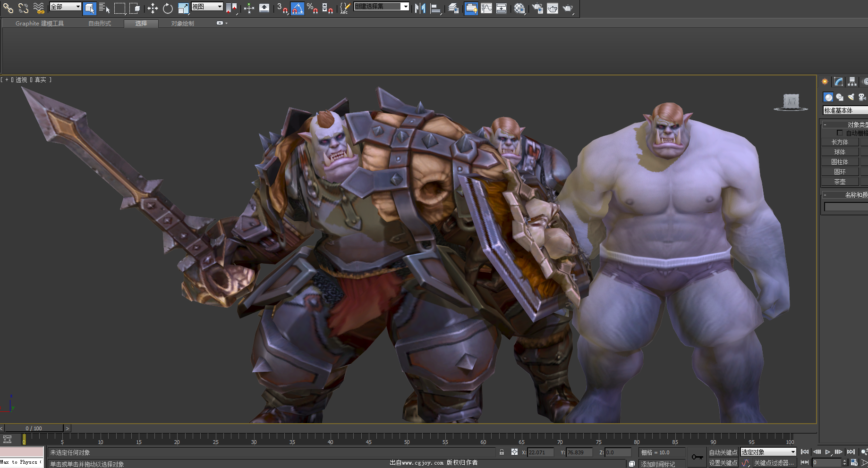868x468 pixels.
Task: Open the 创建选择集 named selection dropdown
Action: pyautogui.click(x=382, y=7)
